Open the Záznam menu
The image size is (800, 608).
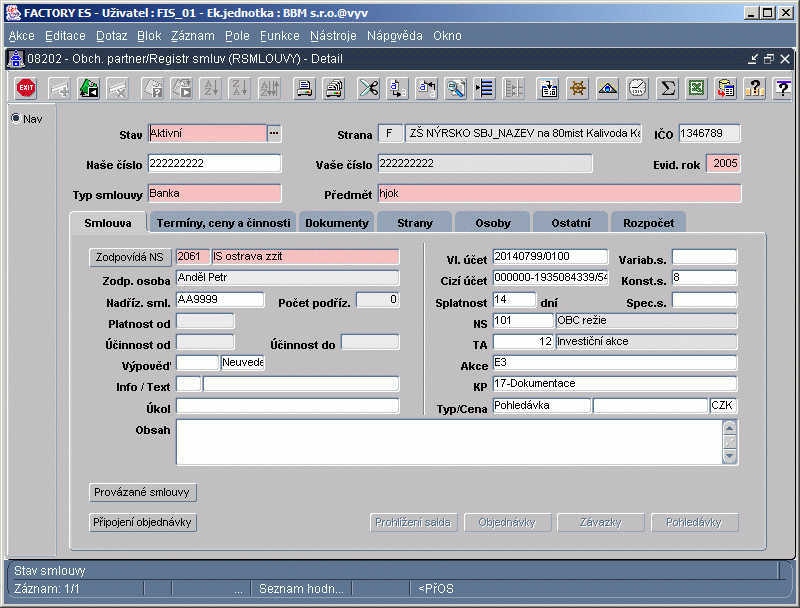(192, 35)
